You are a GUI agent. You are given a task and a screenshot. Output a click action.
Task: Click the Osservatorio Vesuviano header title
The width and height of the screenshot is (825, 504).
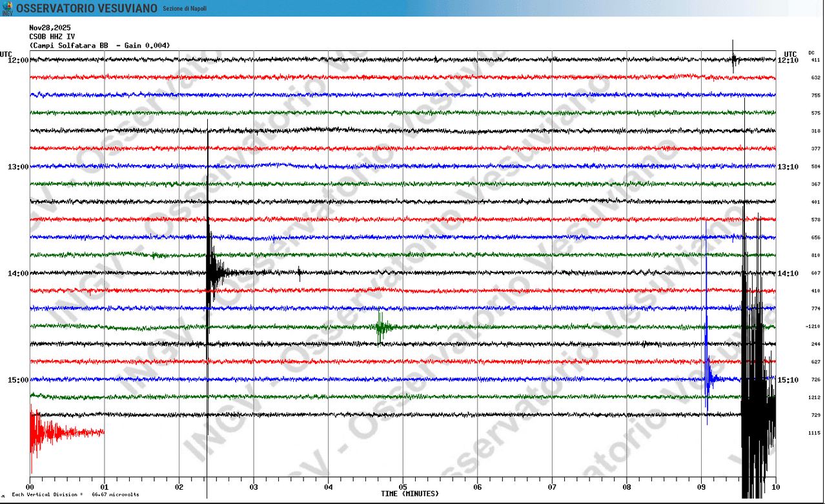pyautogui.click(x=87, y=8)
